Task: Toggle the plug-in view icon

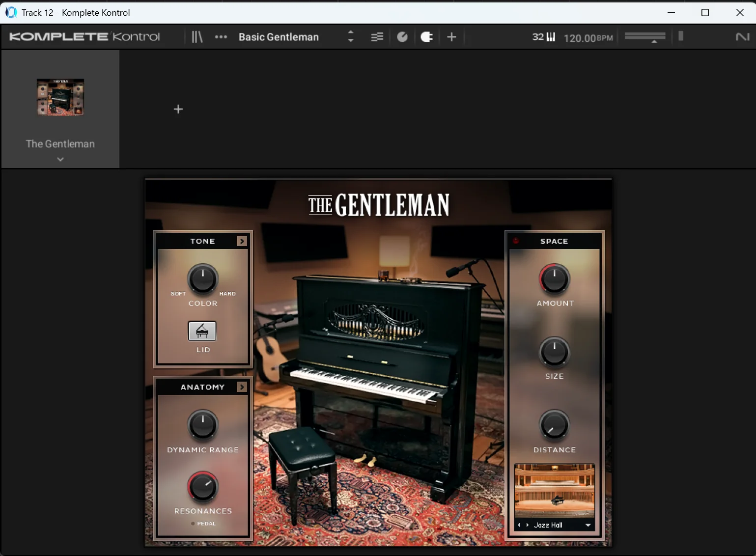Action: [x=426, y=37]
